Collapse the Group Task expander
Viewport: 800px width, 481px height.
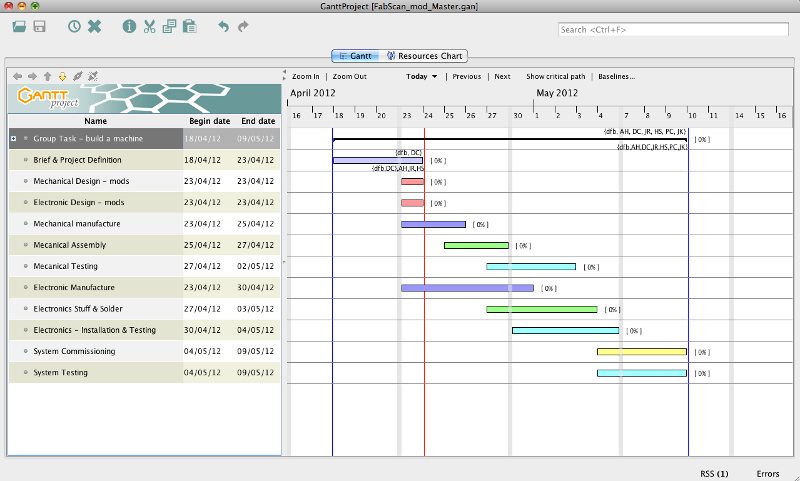[x=14, y=139]
